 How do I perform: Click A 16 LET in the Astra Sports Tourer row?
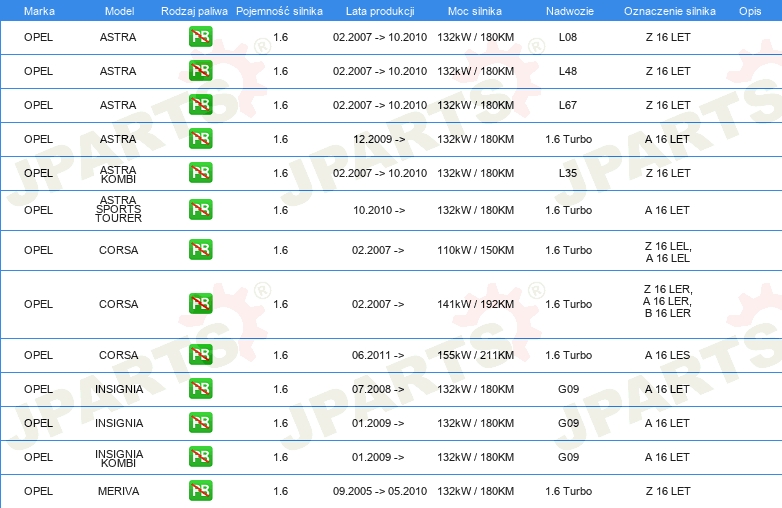(667, 210)
